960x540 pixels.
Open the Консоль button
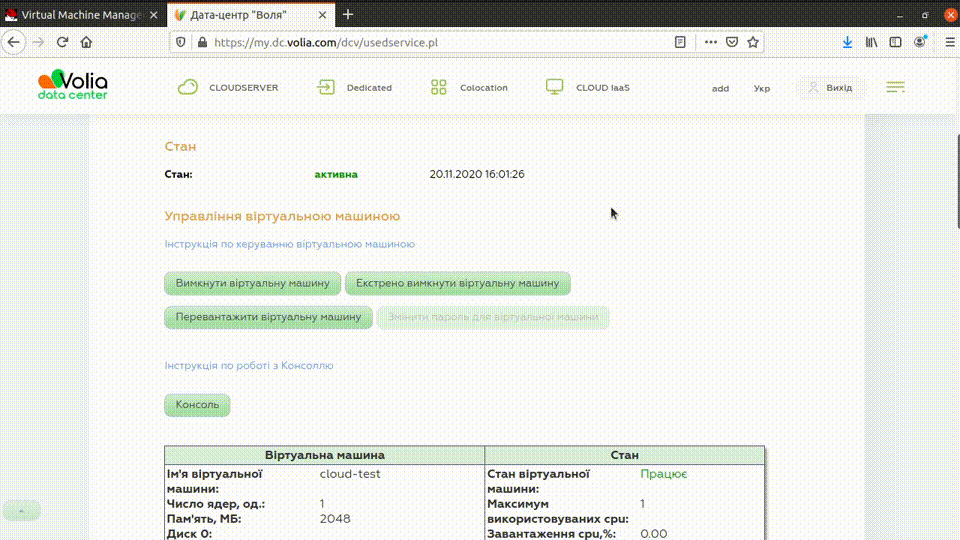pyautogui.click(x=197, y=405)
